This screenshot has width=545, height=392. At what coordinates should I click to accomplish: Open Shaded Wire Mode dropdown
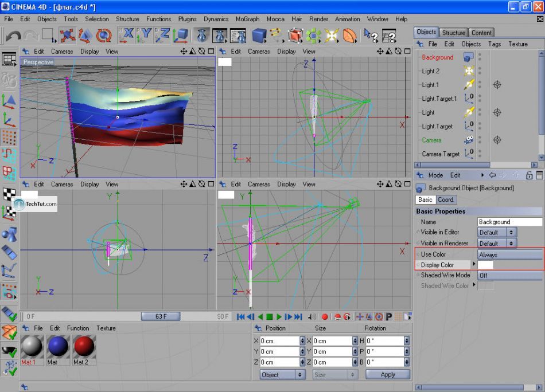pyautogui.click(x=509, y=275)
